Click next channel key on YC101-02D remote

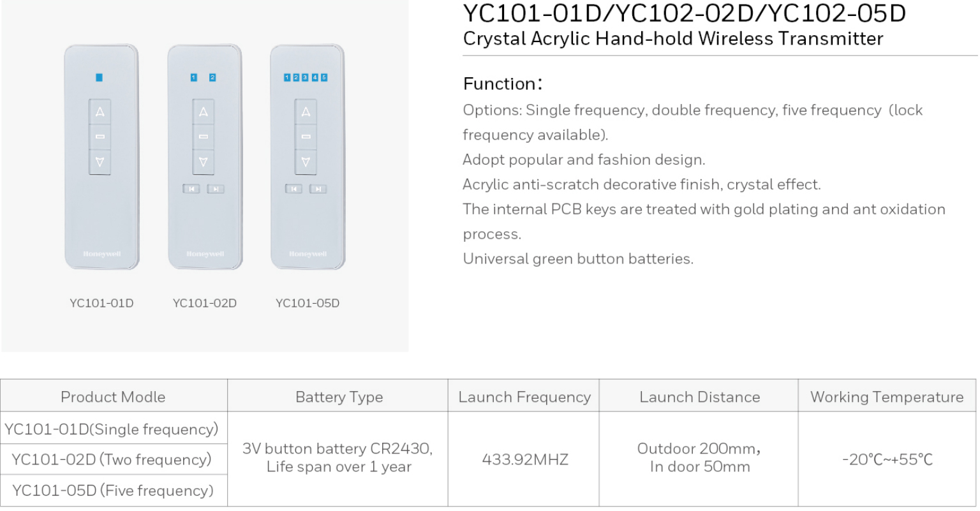click(216, 189)
